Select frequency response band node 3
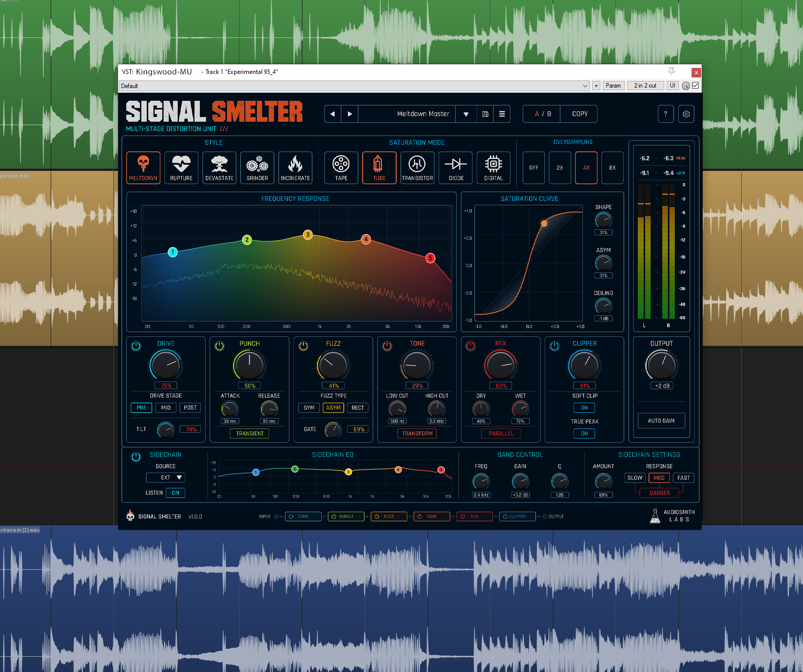 click(308, 234)
